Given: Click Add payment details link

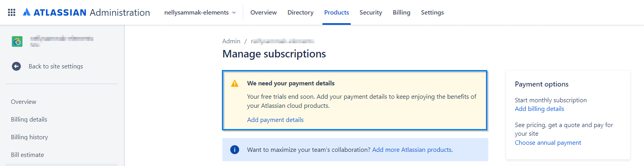Looking at the screenshot, I should point(275,120).
